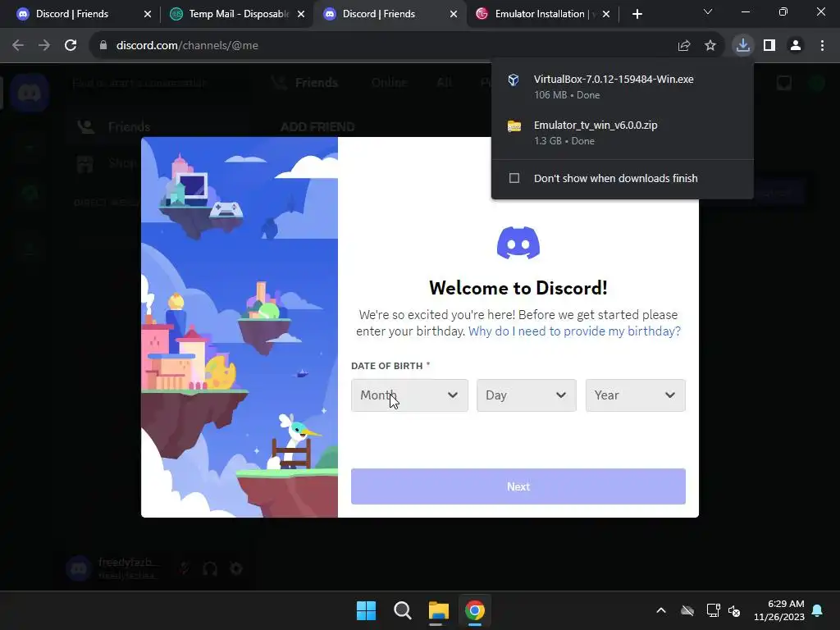Switch to the first Discord | Friends tab

(x=80, y=14)
